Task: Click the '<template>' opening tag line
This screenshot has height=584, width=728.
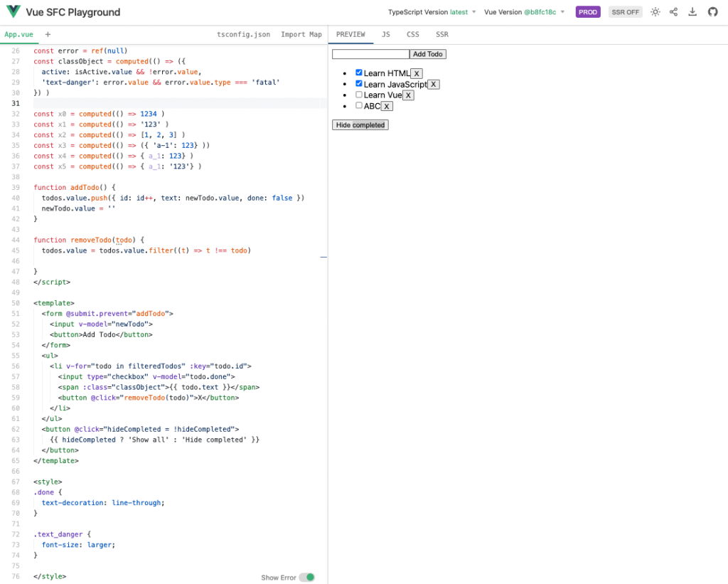Action: 54,303
